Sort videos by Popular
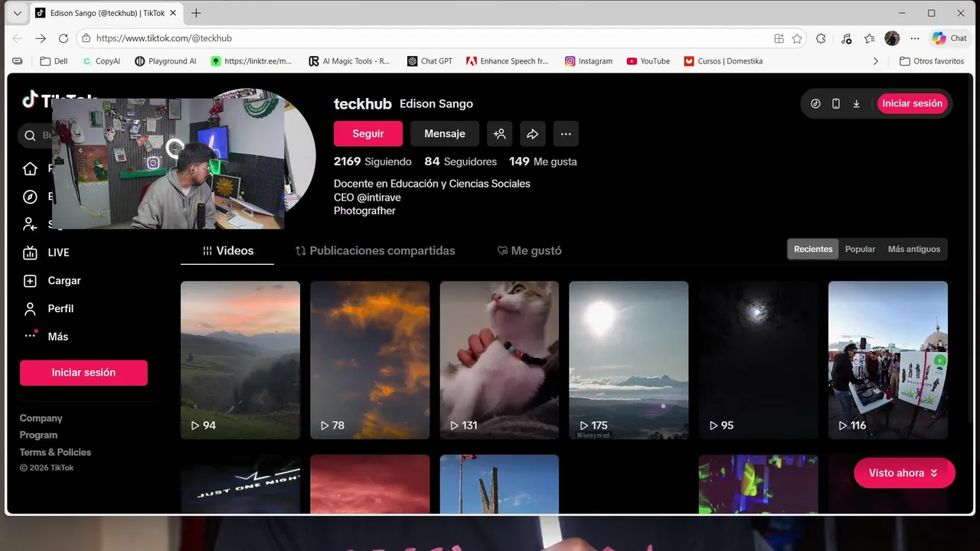This screenshot has width=980, height=551. click(x=860, y=249)
